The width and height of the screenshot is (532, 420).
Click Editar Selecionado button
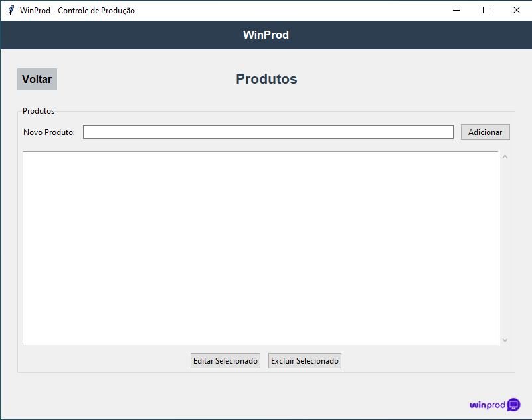pos(225,360)
